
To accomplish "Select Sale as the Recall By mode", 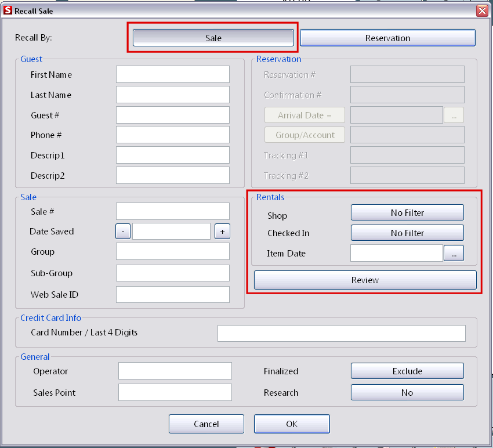I will (x=213, y=37).
